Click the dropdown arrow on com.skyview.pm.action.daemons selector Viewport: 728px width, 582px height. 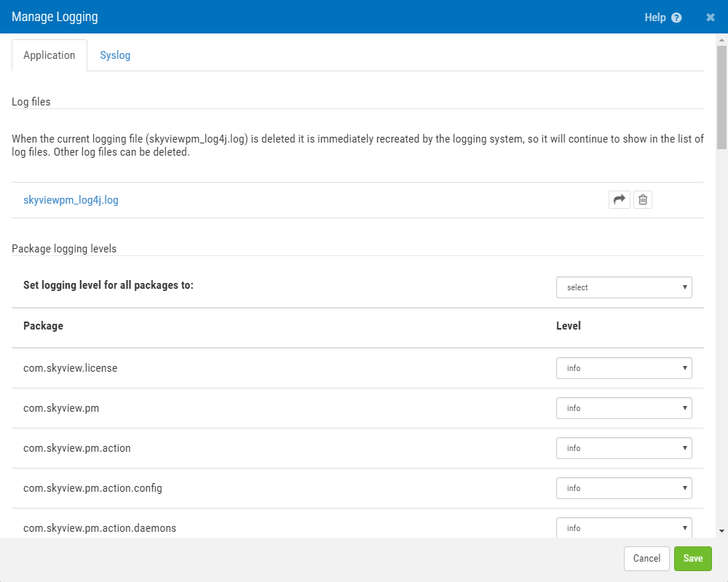684,528
